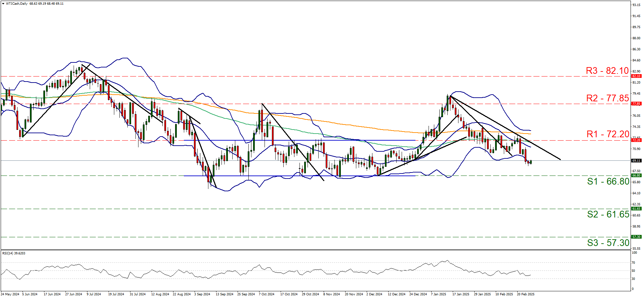Click the RSI(14) indicator label
This screenshot has height=298, width=644.
pos(14,253)
